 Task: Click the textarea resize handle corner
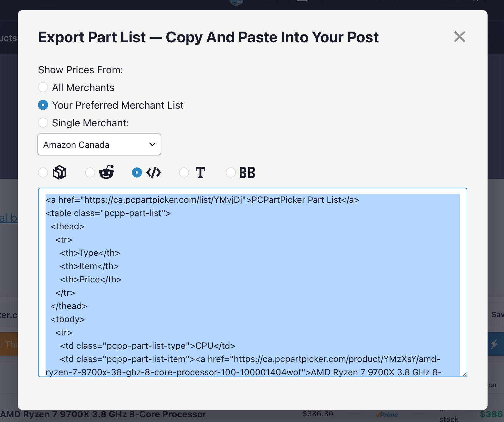pos(464,374)
